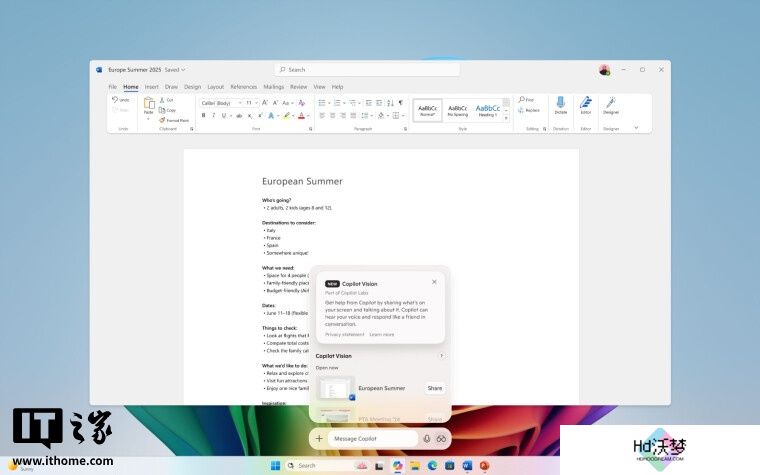Click the Sort icon in Paragraph group
This screenshot has height=475, width=760.
pyautogui.click(x=390, y=103)
